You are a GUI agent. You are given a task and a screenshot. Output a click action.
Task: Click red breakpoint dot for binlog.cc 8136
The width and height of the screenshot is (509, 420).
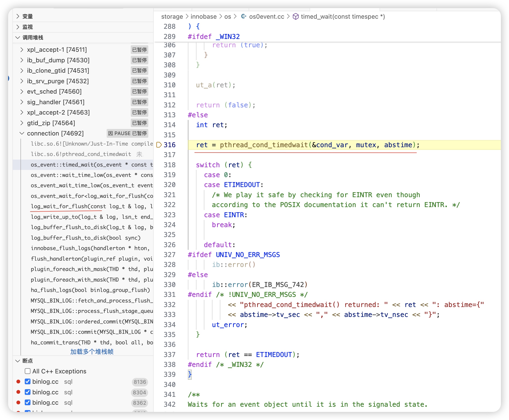tap(18, 382)
